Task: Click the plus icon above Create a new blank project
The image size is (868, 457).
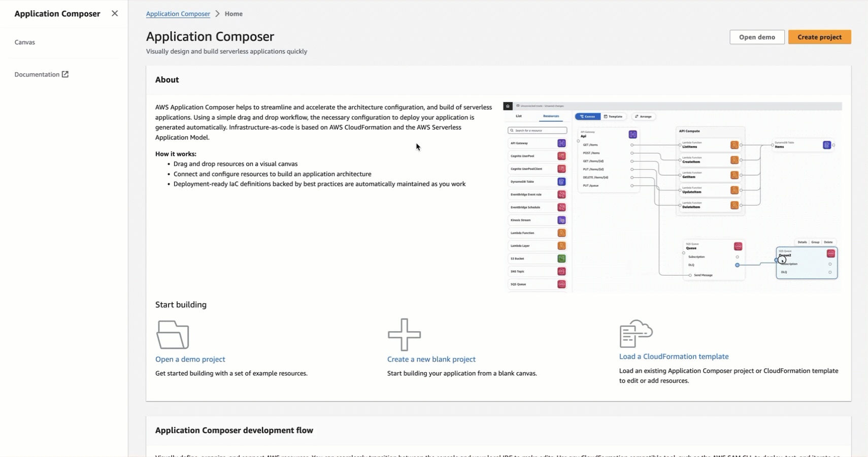Action: tap(404, 335)
